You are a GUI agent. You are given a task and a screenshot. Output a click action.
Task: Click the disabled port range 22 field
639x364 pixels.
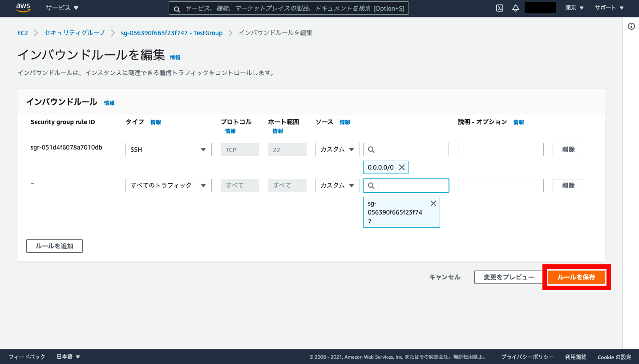(287, 150)
